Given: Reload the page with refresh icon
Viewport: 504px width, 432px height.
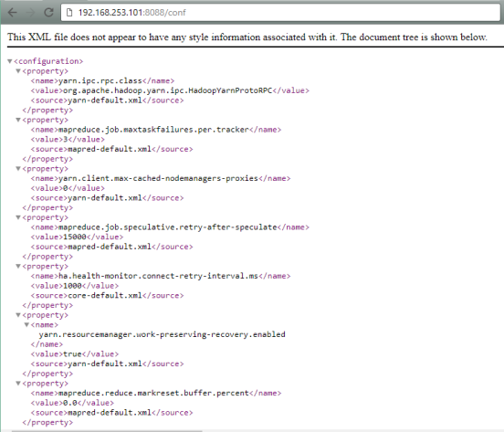Looking at the screenshot, I should [x=49, y=13].
